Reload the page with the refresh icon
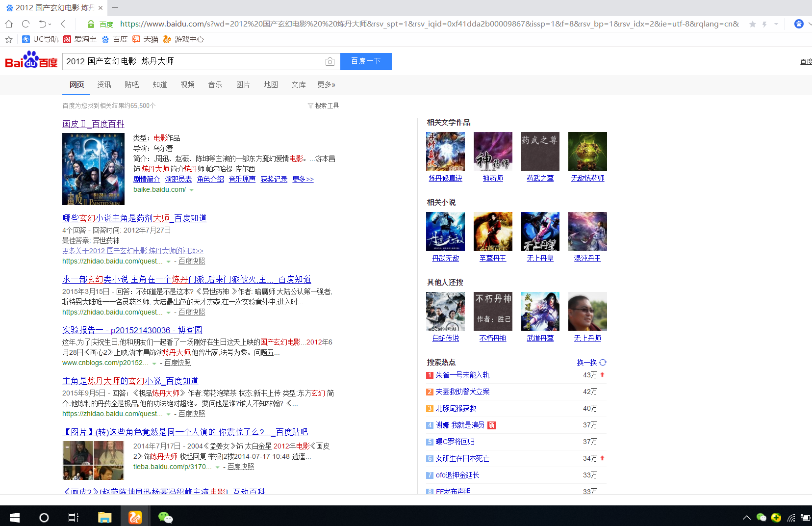This screenshot has height=526, width=812. 26,24
